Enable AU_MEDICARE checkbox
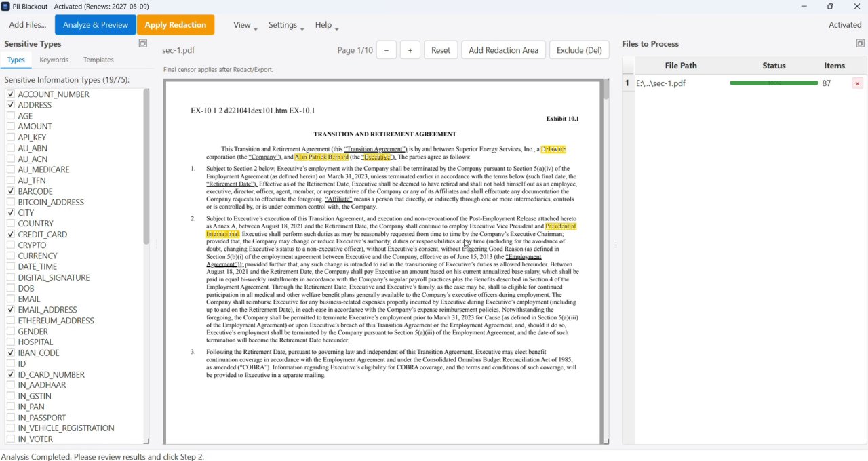Image resolution: width=868 pixels, height=461 pixels. click(x=11, y=169)
